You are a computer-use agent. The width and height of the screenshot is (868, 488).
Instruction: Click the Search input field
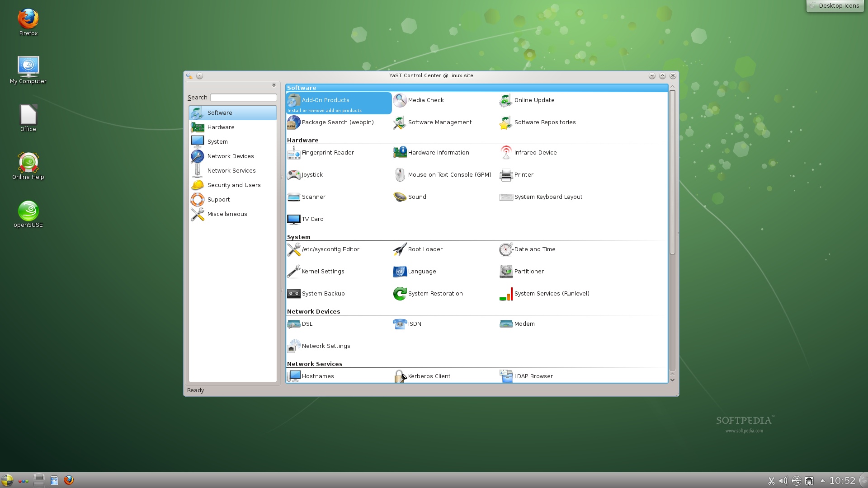244,98
